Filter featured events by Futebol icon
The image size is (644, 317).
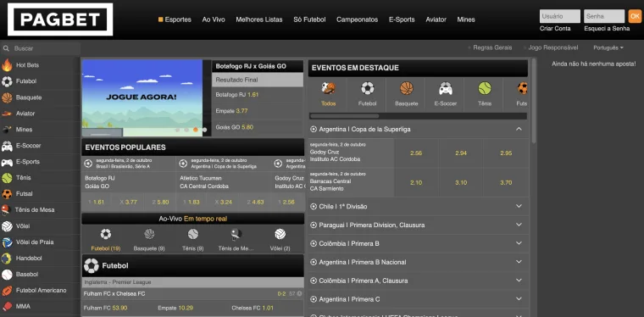pos(367,88)
